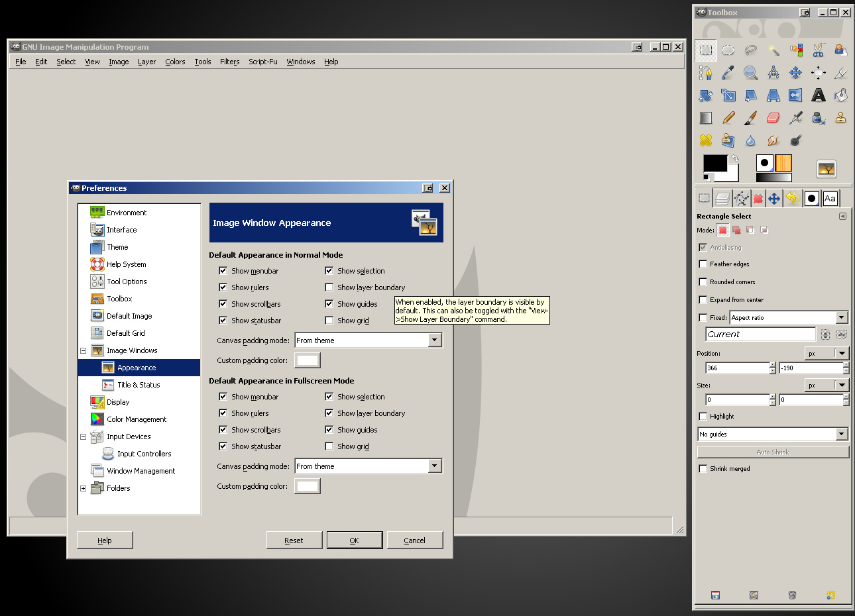The width and height of the screenshot is (855, 616).
Task: Select the Shear tool
Action: tap(751, 95)
